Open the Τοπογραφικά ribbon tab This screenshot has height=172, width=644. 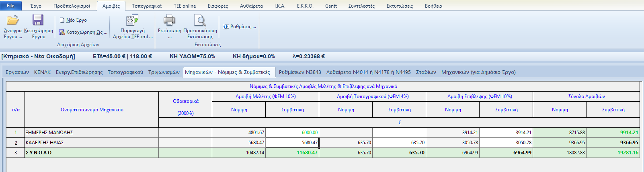click(146, 6)
